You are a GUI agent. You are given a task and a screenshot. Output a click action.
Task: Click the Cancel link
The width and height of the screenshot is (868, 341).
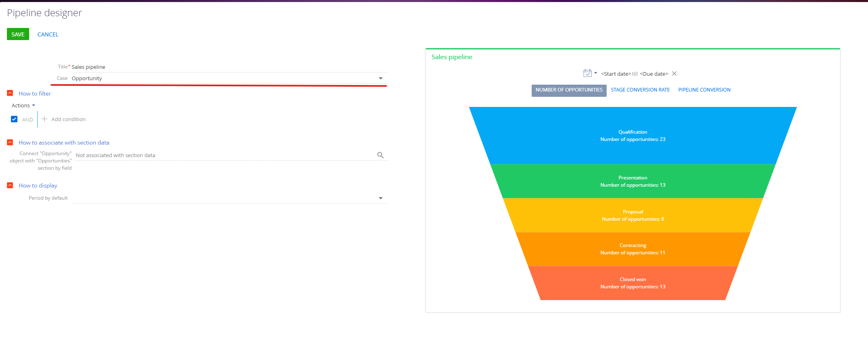[48, 34]
